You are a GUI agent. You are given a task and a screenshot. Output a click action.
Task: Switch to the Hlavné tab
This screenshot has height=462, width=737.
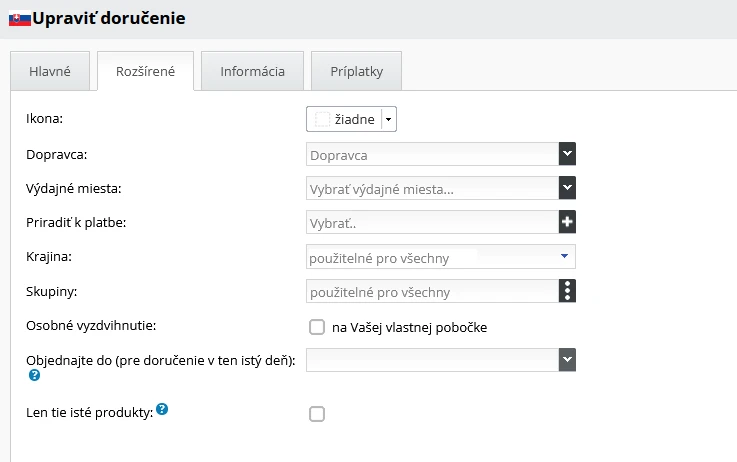pyautogui.click(x=50, y=71)
